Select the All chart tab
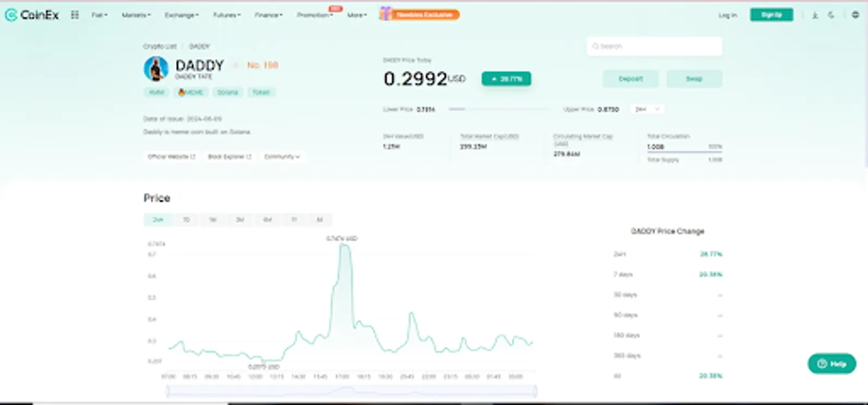 coord(320,220)
